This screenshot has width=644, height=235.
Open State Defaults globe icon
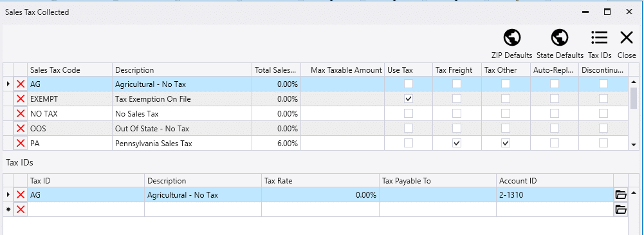[559, 38]
